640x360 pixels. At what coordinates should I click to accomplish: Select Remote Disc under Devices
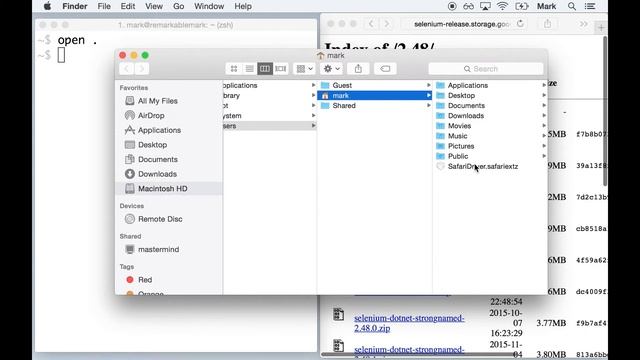(160, 219)
